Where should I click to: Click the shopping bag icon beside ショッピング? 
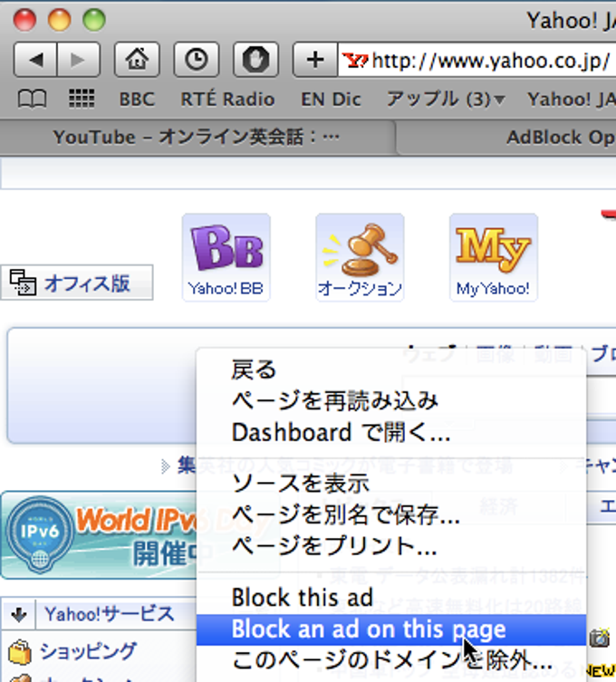click(x=20, y=652)
